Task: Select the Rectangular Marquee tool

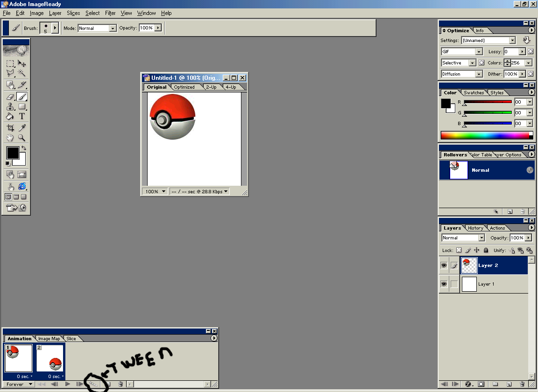Action: (10, 63)
